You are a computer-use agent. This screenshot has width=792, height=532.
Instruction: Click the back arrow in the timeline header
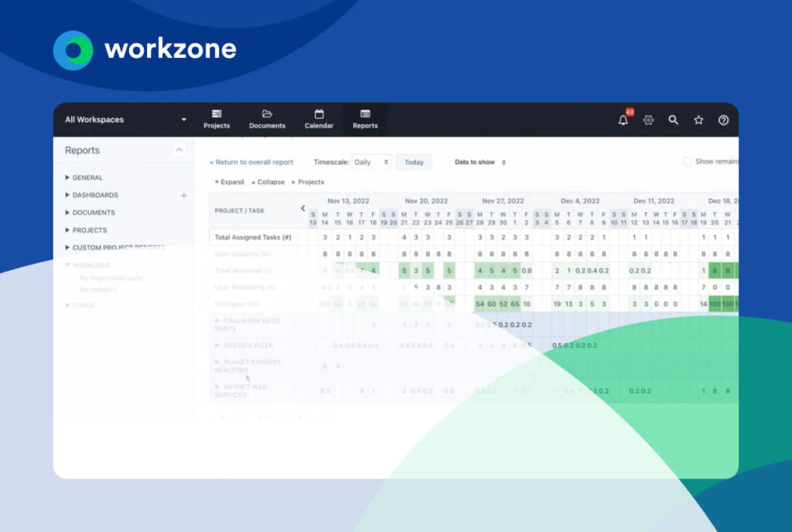click(x=302, y=207)
